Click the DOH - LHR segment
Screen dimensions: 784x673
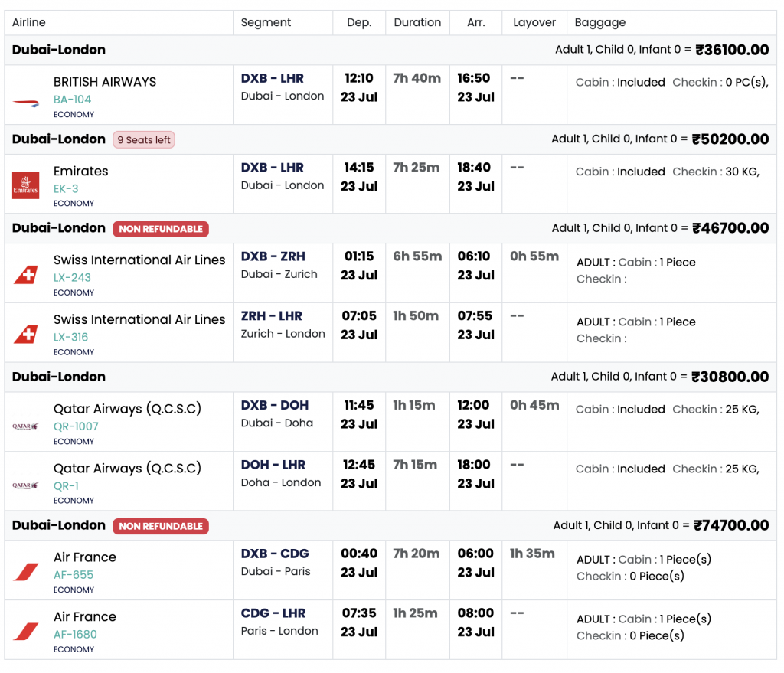tap(273, 465)
